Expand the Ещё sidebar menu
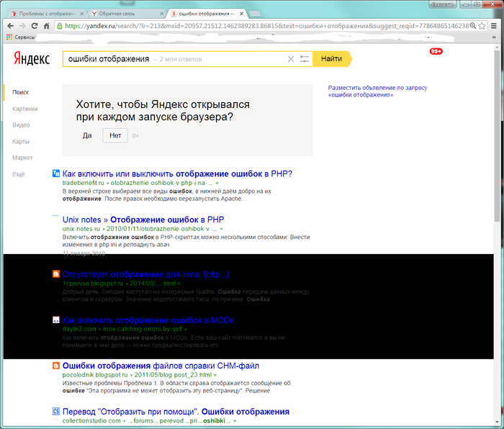 18,174
